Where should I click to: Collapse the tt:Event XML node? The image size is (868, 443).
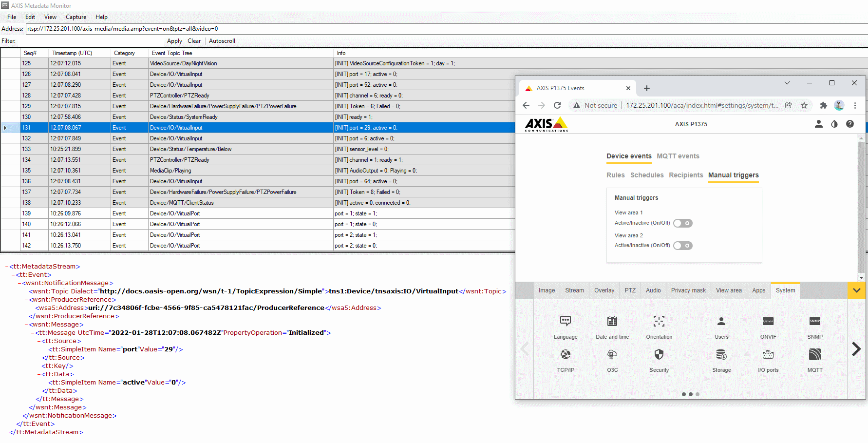point(13,275)
